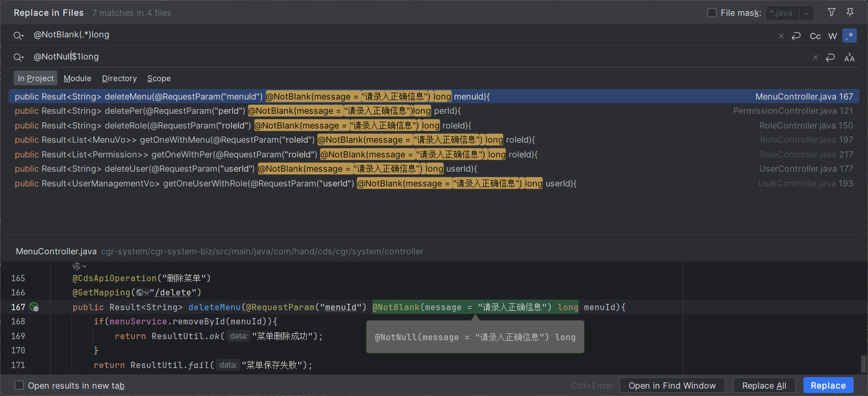Insert new line in search field
Screen dimensions: 868x396
click(796, 36)
